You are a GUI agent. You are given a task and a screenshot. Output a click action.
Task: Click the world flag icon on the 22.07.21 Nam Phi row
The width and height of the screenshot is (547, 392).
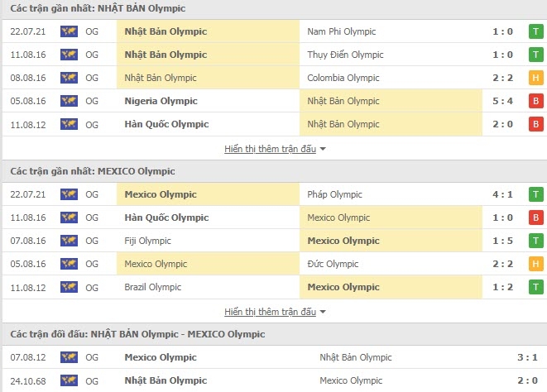point(69,31)
